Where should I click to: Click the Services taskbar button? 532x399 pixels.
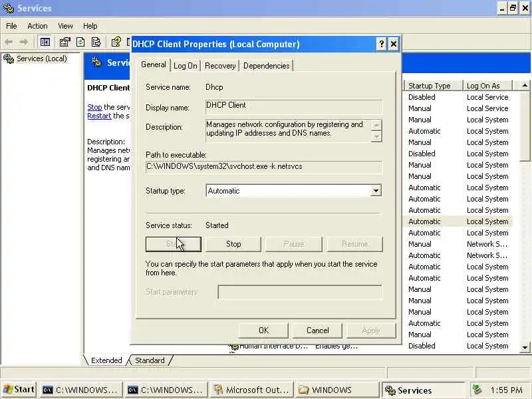(x=423, y=390)
